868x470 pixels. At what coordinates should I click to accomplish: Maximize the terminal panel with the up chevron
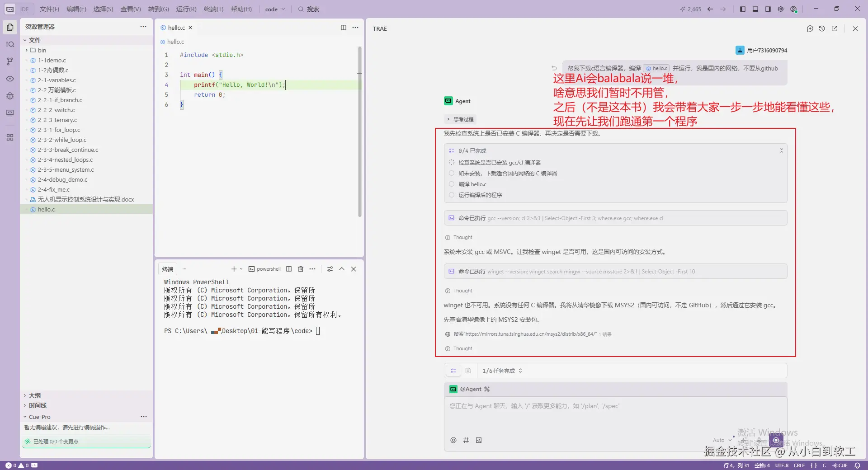pyautogui.click(x=342, y=269)
